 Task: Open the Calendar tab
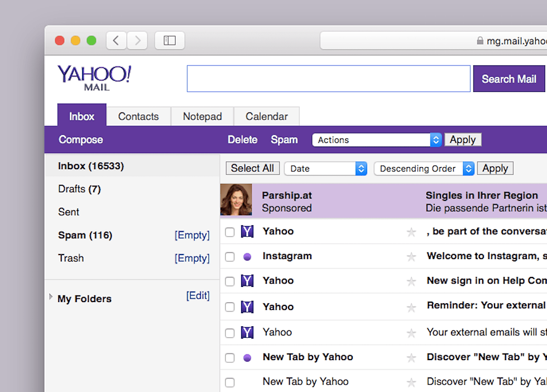266,116
